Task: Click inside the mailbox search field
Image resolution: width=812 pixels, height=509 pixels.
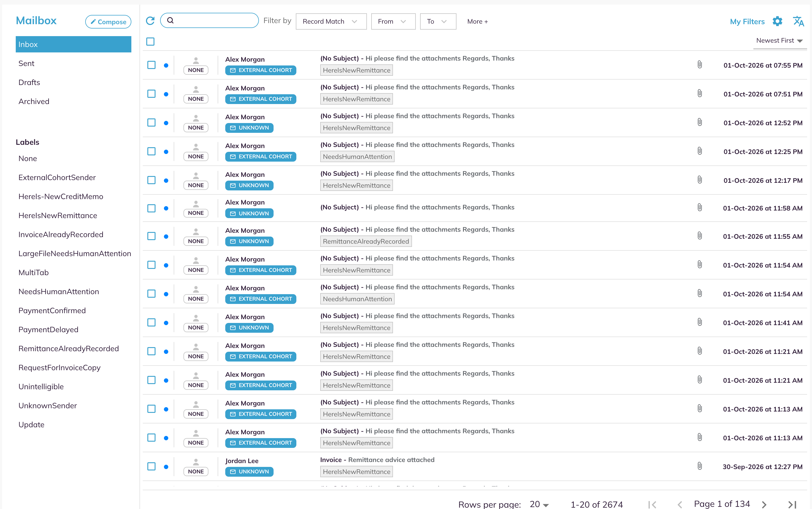Action: 209,21
